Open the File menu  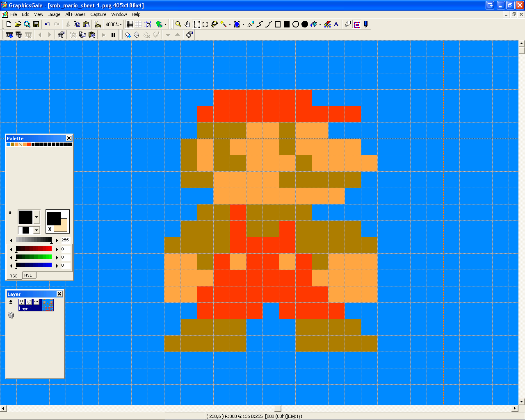click(x=14, y=14)
